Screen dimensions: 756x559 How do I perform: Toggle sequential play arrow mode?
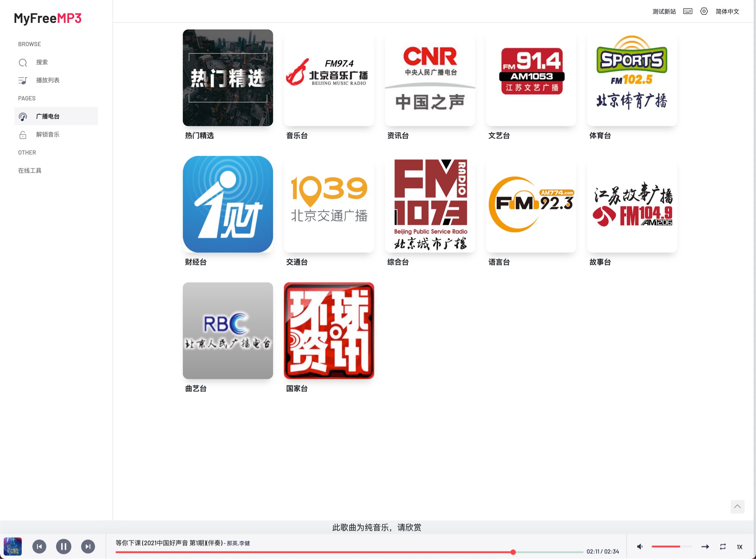tap(705, 546)
